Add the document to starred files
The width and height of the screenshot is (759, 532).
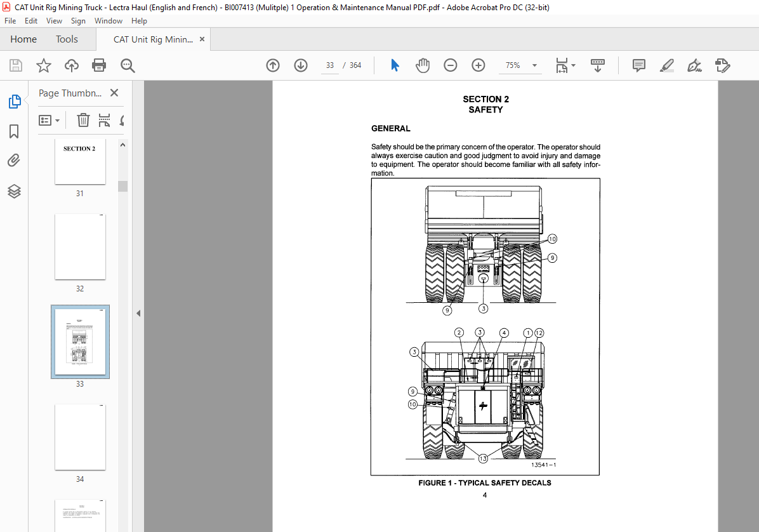(x=44, y=65)
